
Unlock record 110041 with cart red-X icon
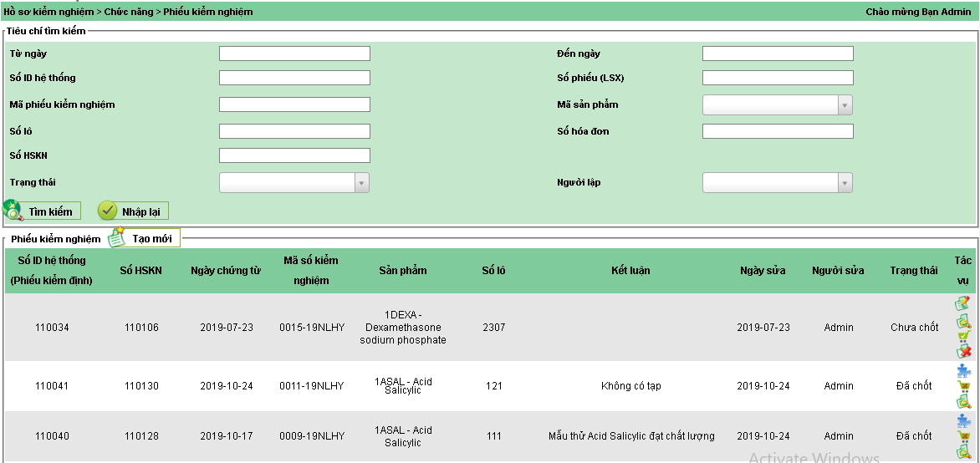pyautogui.click(x=963, y=386)
